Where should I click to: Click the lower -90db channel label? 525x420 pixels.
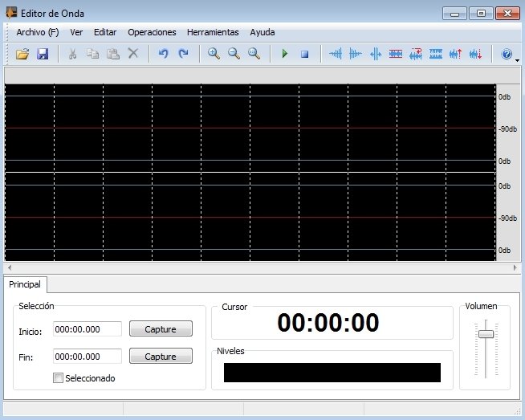[507, 218]
